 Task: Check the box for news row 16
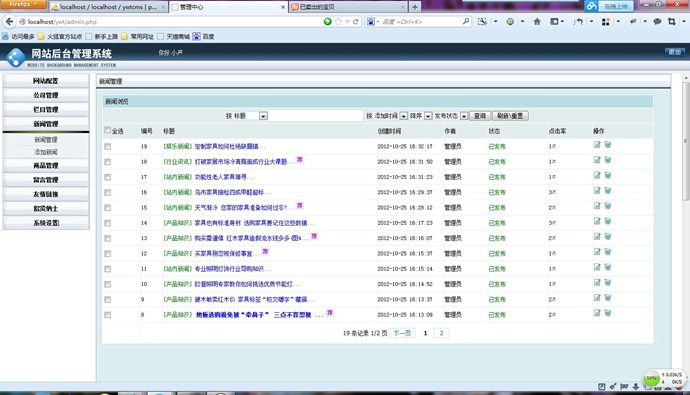click(107, 193)
